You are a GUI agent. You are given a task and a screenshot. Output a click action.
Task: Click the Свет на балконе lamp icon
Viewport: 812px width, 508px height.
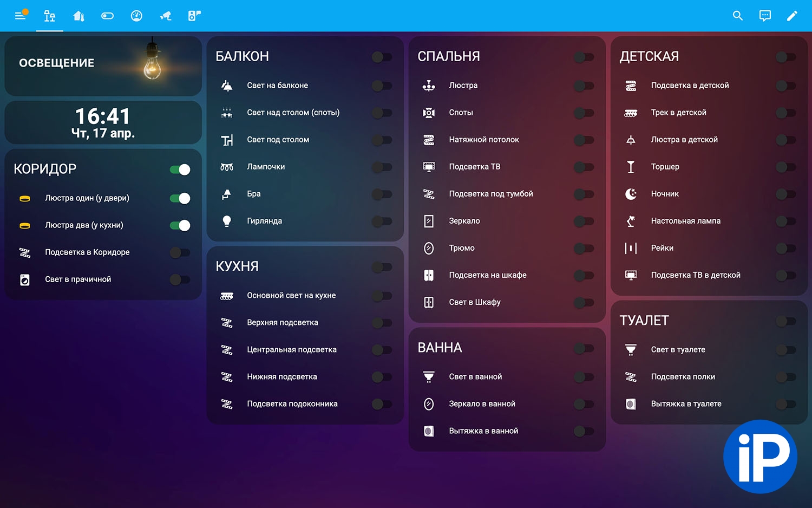[227, 86]
